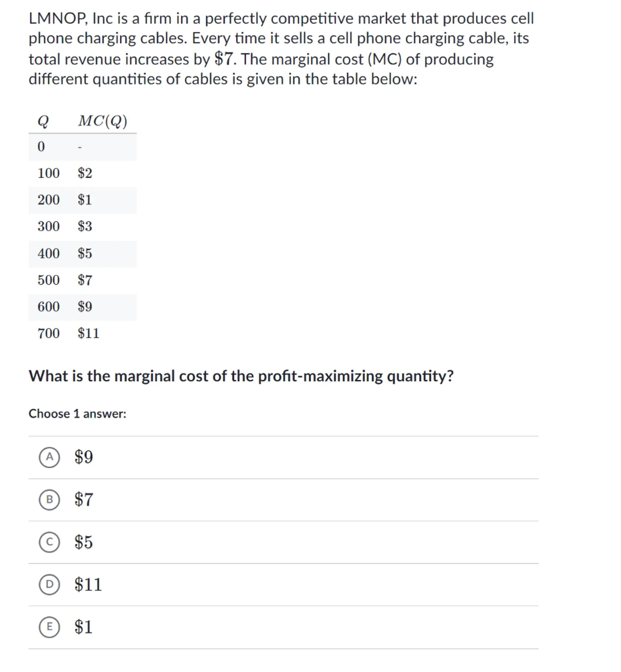Click the Q table column header
621x672 pixels.
43,121
